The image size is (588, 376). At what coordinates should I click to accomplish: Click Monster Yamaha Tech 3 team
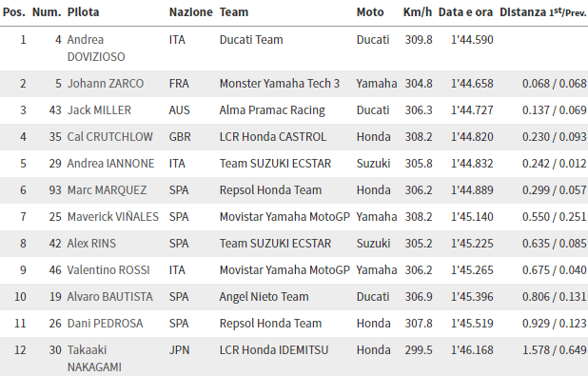280,84
